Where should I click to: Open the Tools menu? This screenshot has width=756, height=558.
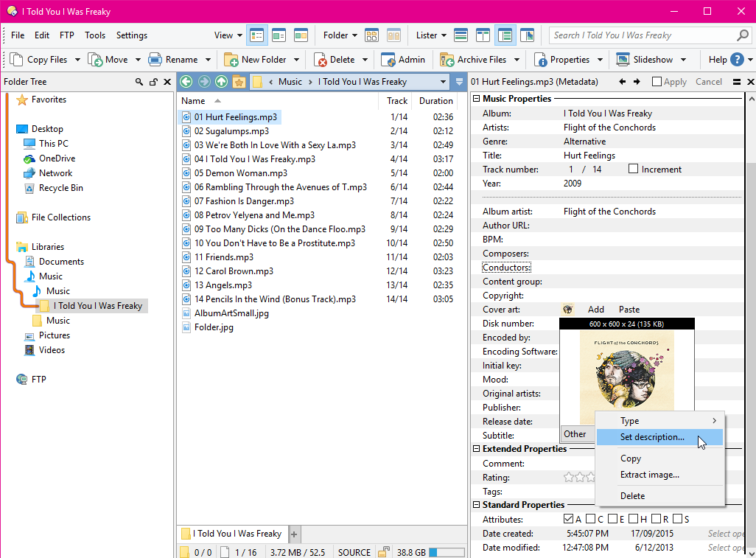coord(95,35)
